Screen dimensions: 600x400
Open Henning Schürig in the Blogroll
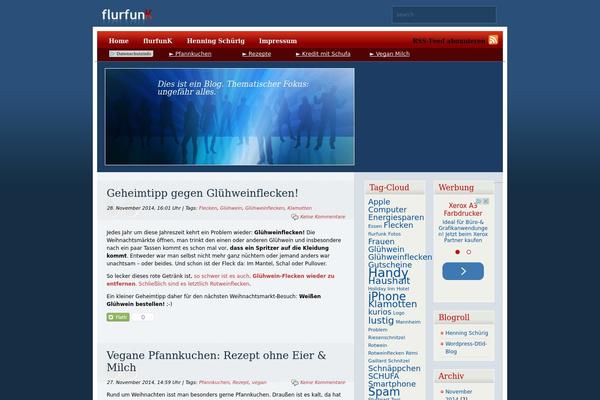point(466,333)
